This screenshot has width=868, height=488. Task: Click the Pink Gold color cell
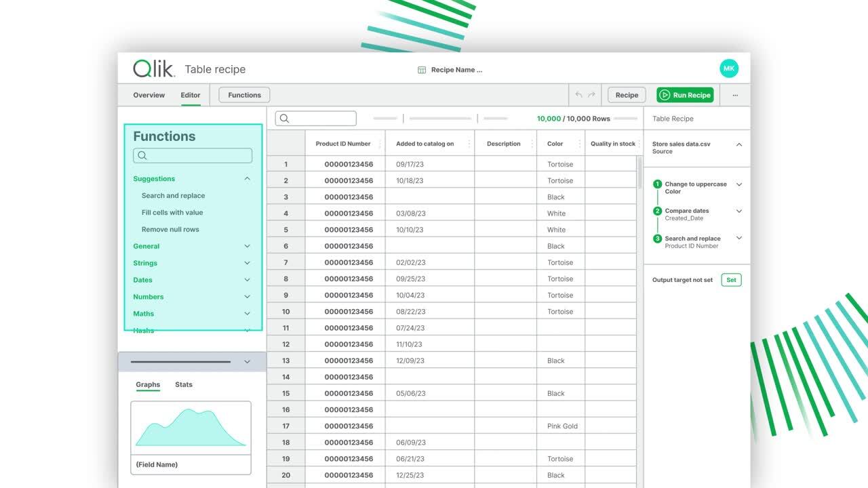[x=561, y=426]
